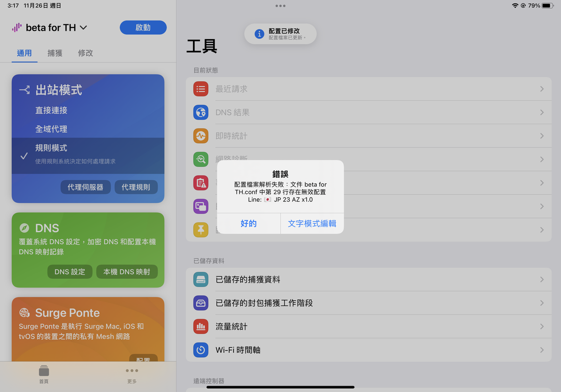The image size is (561, 392).
Task: Open the Wi-Fi 時間軸 row
Action: (368, 350)
